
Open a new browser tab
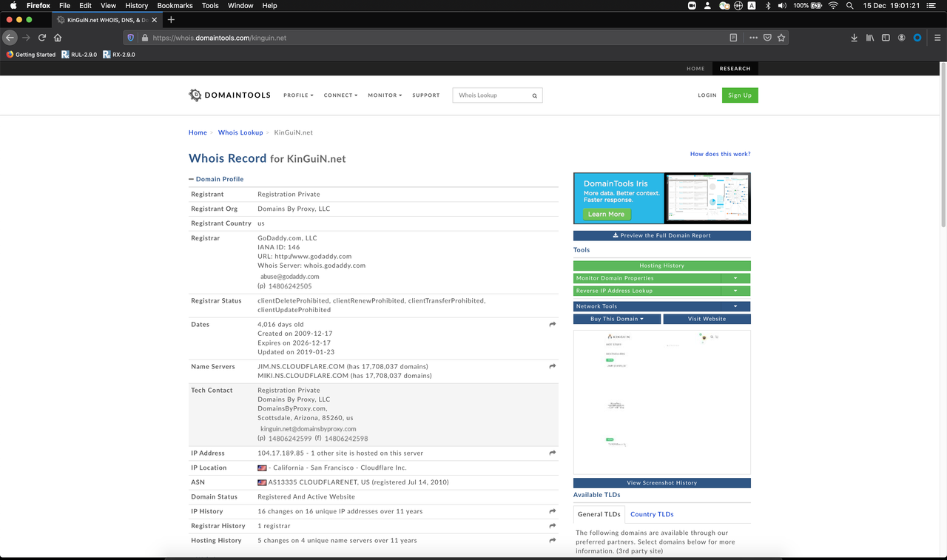coord(171,19)
